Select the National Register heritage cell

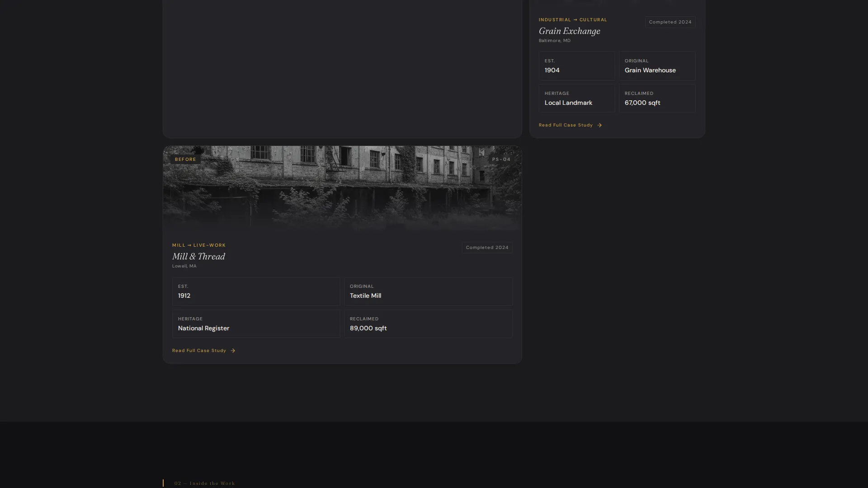[x=256, y=324]
